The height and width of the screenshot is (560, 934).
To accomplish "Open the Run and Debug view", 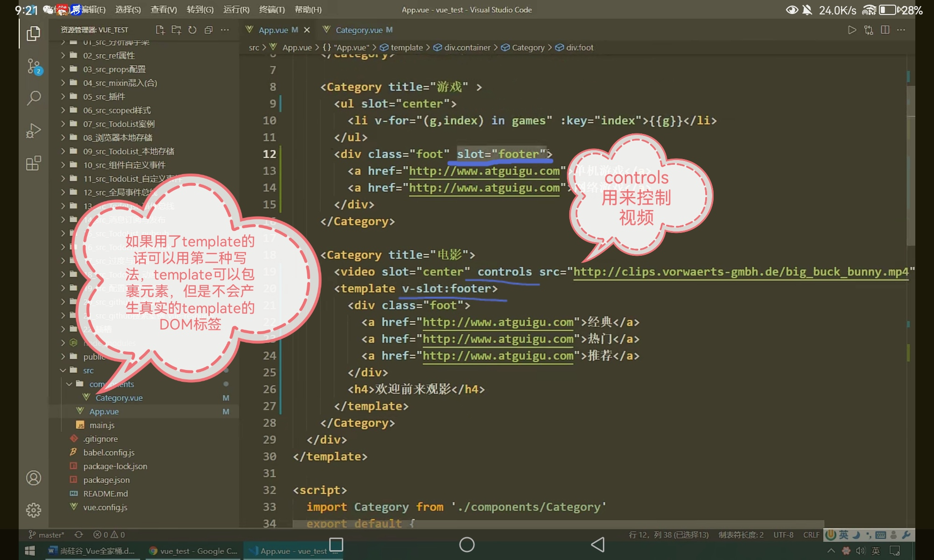I will click(33, 131).
